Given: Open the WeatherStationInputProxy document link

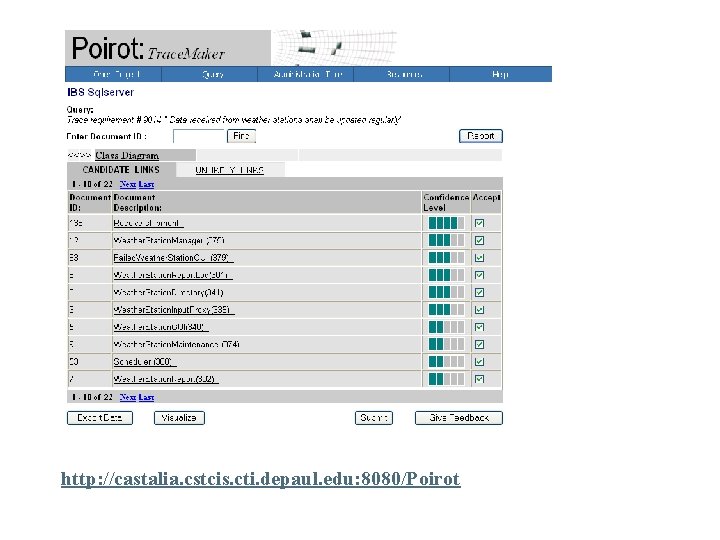Looking at the screenshot, I should pos(174,310).
